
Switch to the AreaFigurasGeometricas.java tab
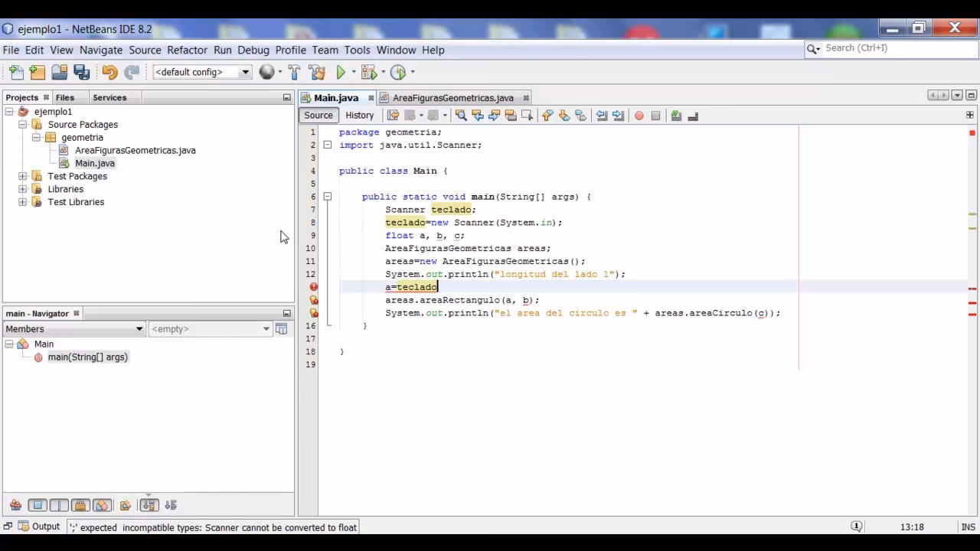pos(452,98)
